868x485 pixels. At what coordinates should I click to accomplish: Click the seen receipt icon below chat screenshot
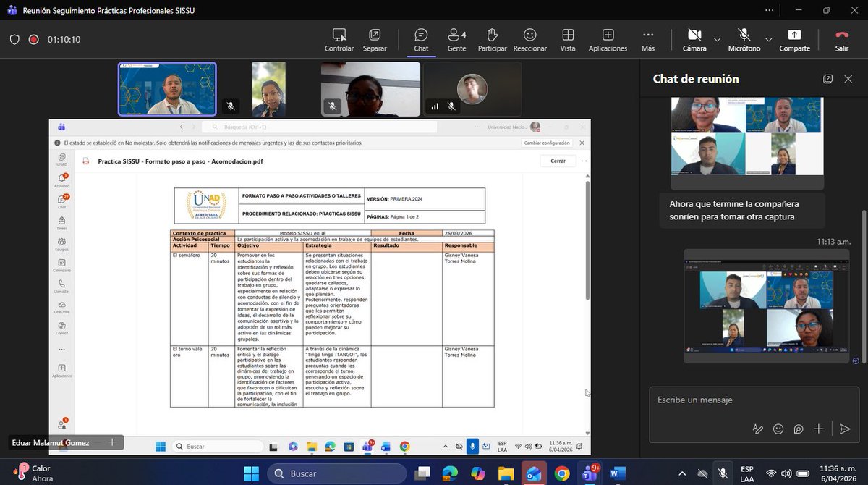(856, 360)
